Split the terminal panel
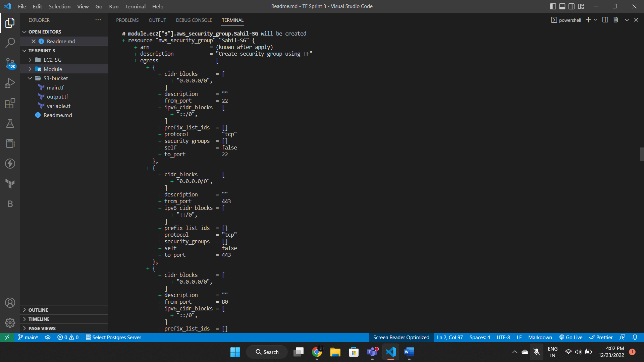The image size is (644, 362). pyautogui.click(x=605, y=20)
